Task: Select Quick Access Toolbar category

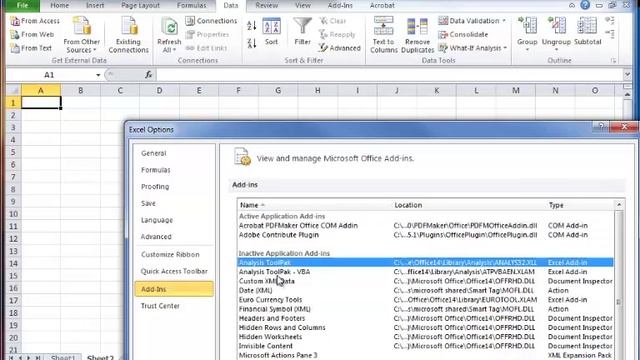Action: [174, 271]
